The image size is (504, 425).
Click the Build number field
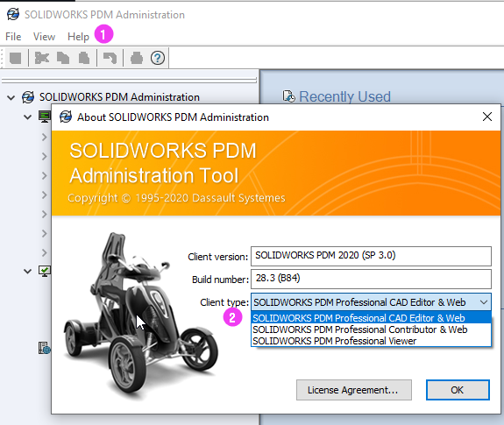click(x=371, y=279)
